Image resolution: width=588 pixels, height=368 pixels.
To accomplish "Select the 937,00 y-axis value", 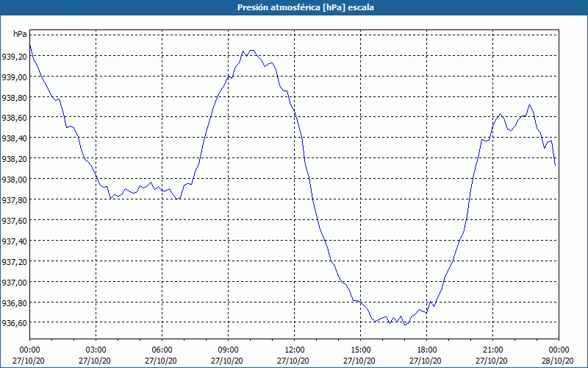I will pos(14,283).
